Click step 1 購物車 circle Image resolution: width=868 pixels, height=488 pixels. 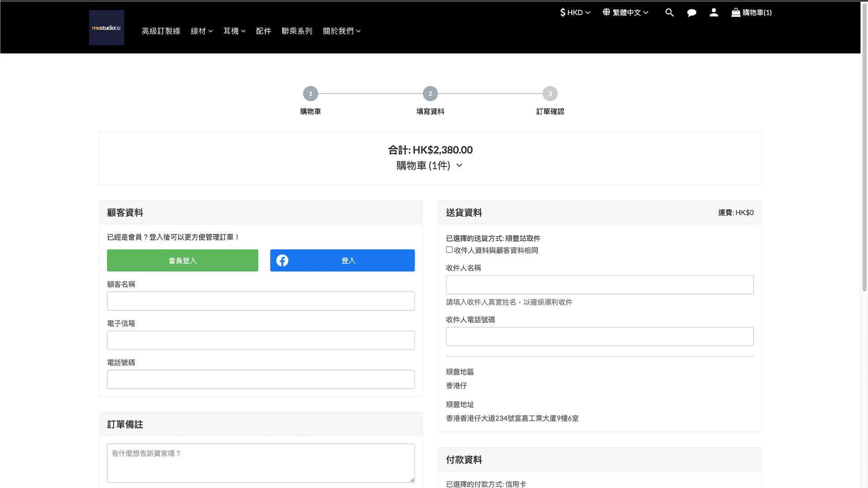coord(311,94)
